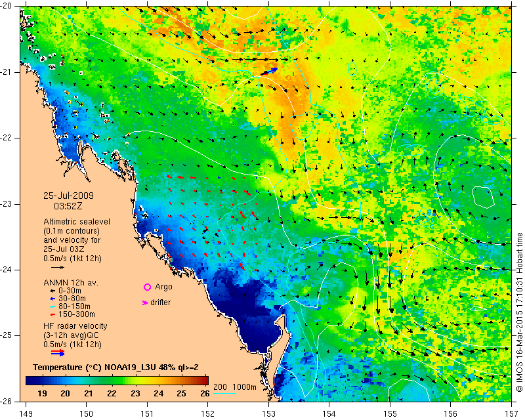Click the '150-300m' depth label
This screenshot has height=420, width=525.
click(77, 314)
